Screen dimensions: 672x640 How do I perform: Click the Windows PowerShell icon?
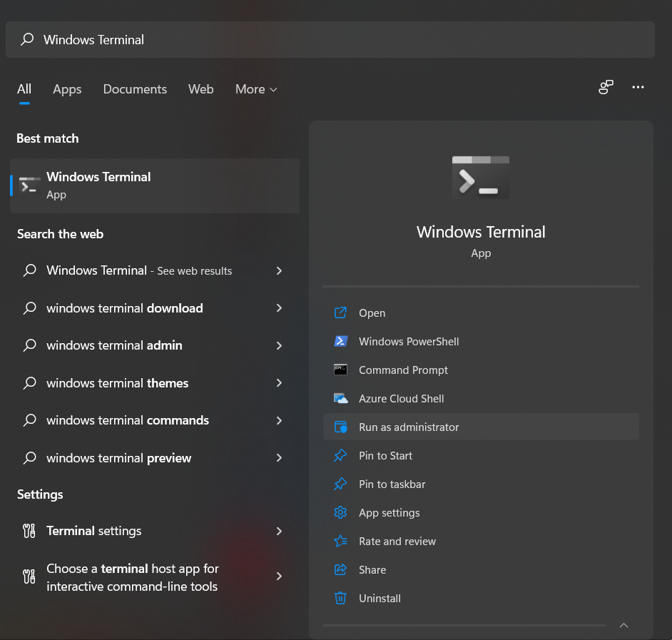pos(341,342)
